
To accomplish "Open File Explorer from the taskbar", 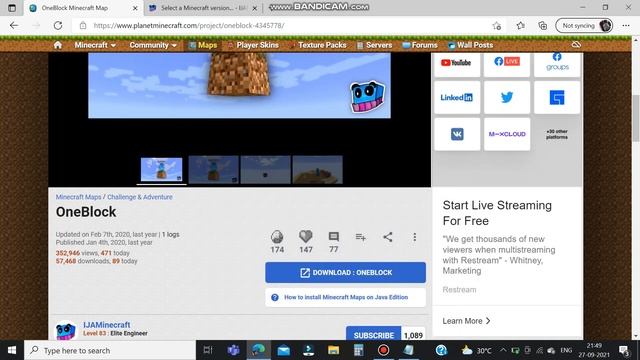I will coord(333,350).
